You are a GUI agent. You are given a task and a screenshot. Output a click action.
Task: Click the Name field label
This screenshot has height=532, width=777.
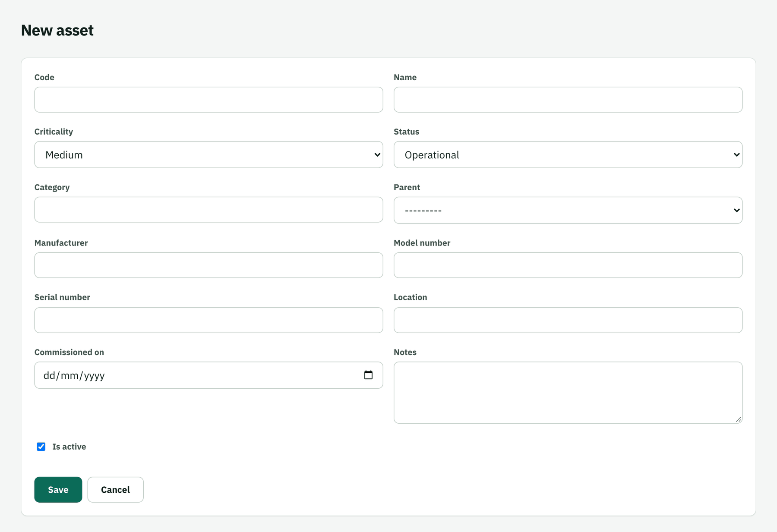(405, 77)
